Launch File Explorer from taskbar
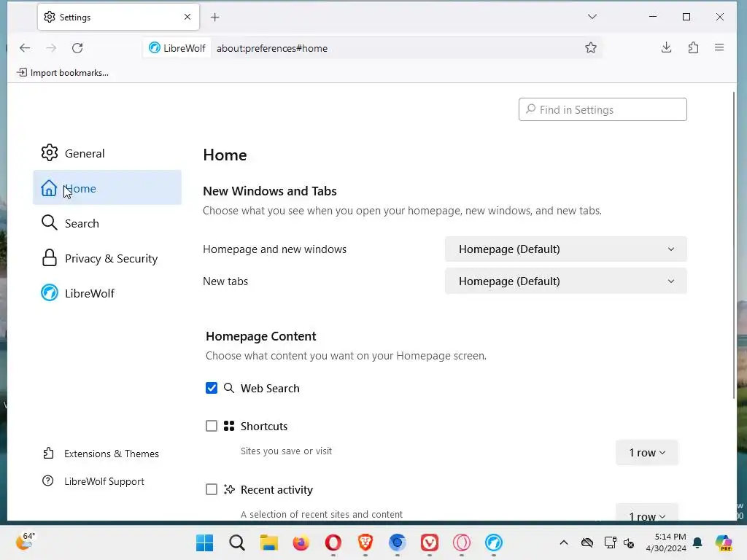Screen dimensions: 747x560 coord(268,542)
